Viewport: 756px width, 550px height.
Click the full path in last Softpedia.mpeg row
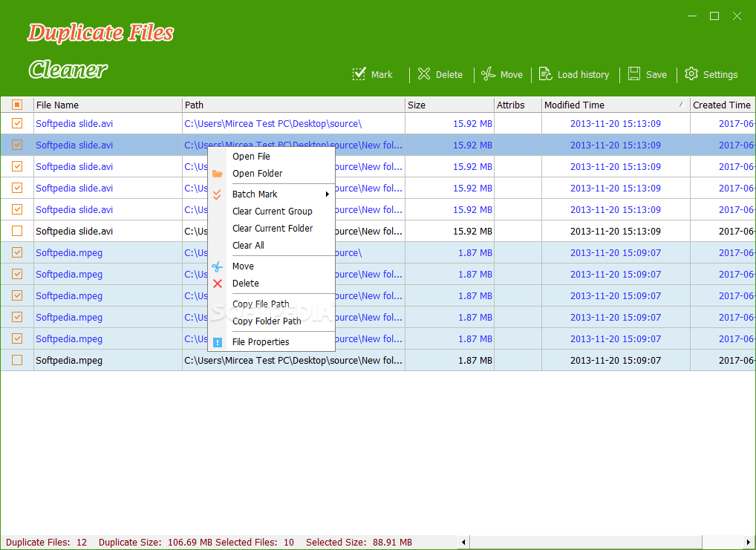[x=293, y=361]
